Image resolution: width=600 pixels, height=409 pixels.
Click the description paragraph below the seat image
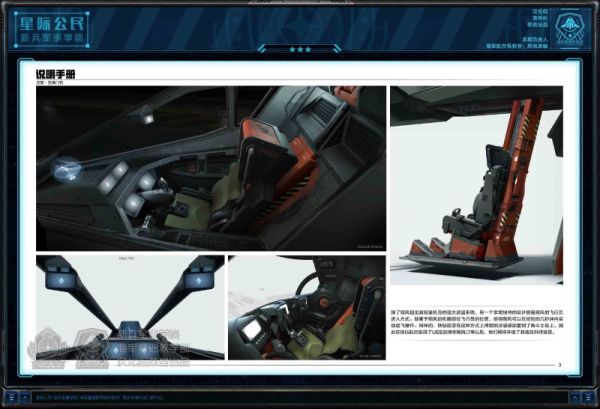pyautogui.click(x=475, y=322)
